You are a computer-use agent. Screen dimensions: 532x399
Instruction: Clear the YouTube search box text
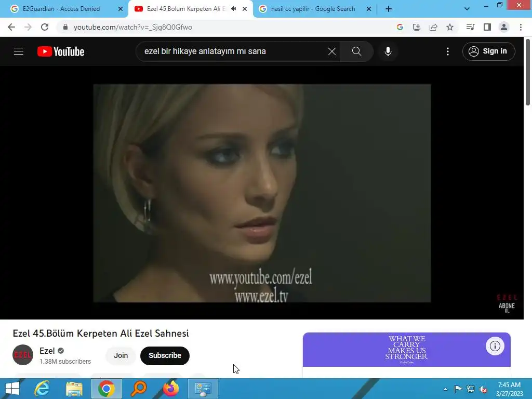point(332,51)
